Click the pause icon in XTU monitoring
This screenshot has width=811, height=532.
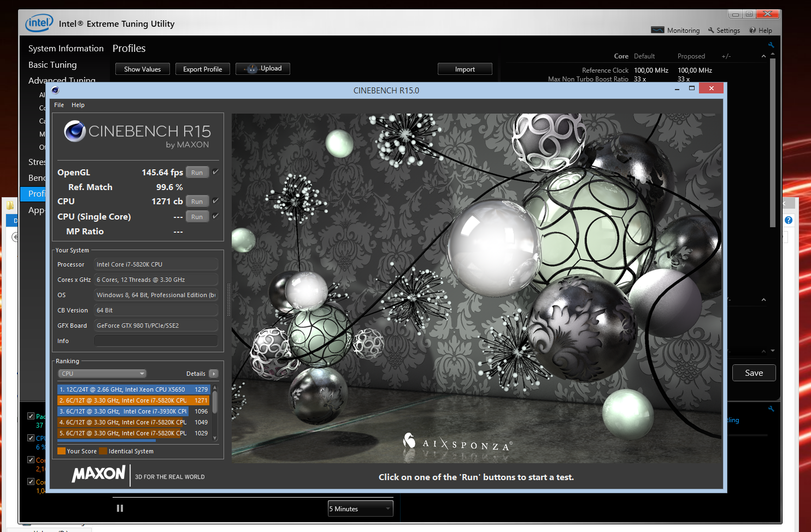point(120,509)
